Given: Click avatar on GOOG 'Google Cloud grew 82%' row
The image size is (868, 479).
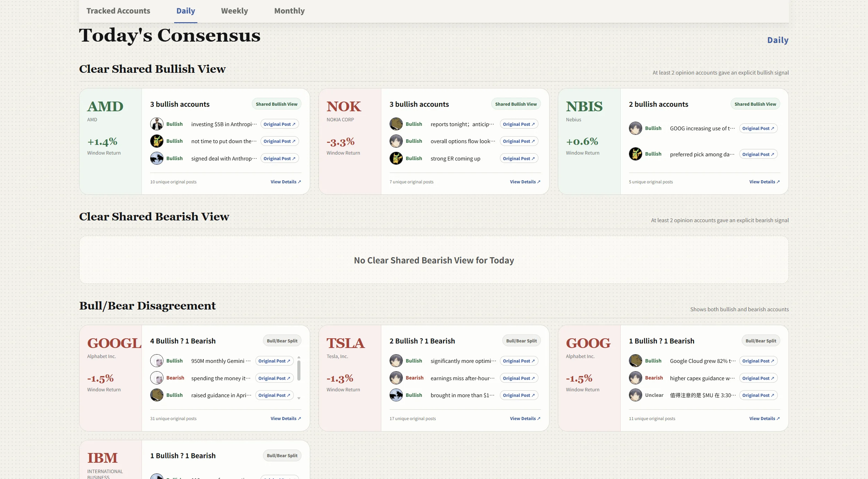Looking at the screenshot, I should click(x=635, y=361).
